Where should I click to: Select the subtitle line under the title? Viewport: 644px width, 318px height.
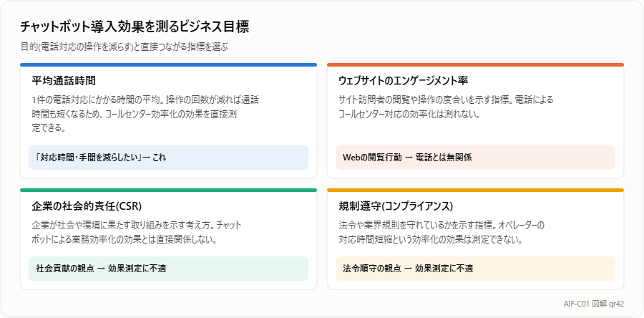pyautogui.click(x=124, y=47)
